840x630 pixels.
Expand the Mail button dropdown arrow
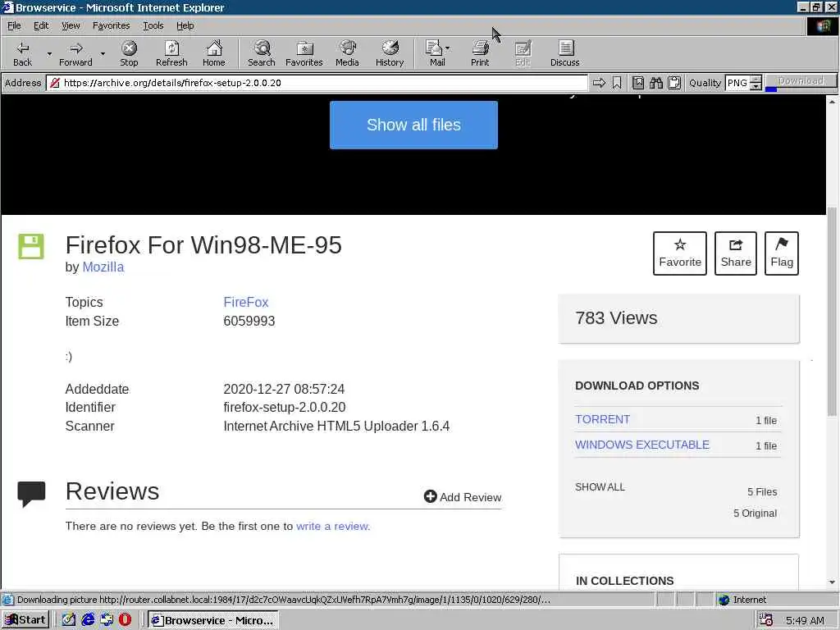click(x=447, y=48)
